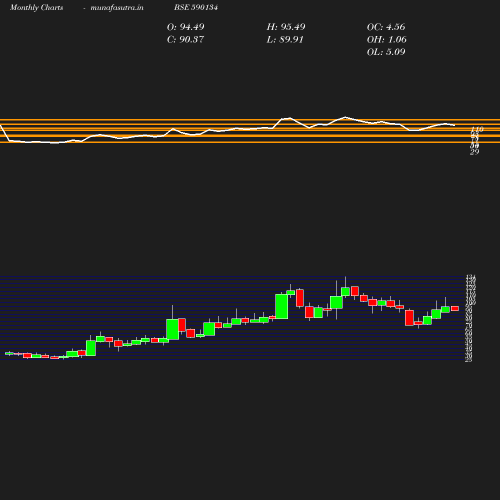Select the high value 'H: 95.49'

[286, 27]
